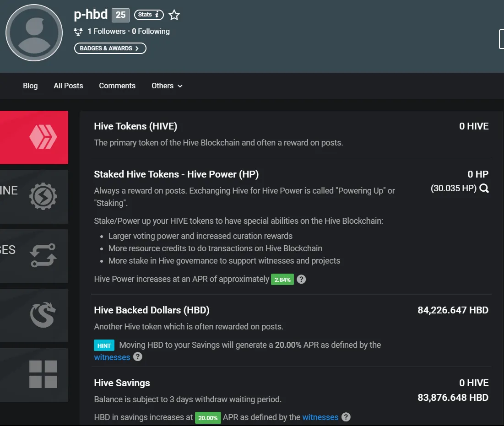Open the help icon in the Hive Savings row
This screenshot has height=426, width=504.
346,417
